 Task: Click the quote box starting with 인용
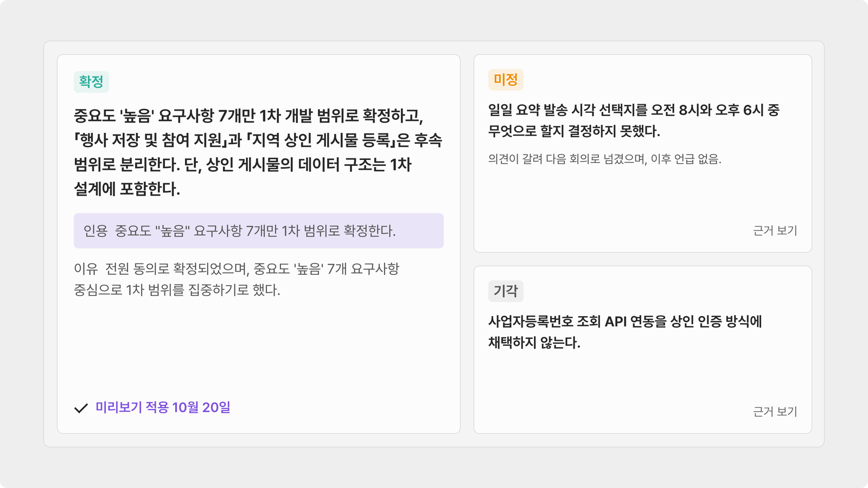click(259, 231)
